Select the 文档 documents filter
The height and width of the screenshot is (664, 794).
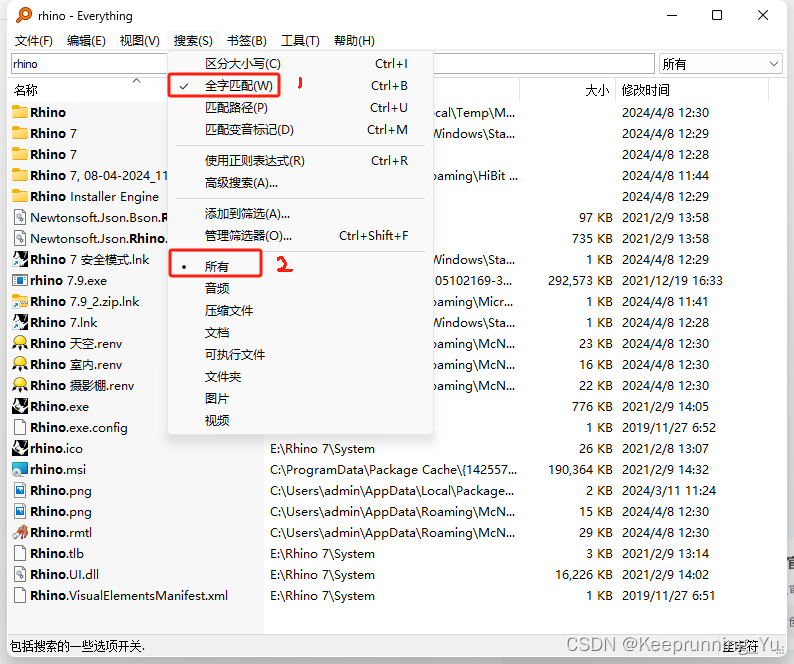[x=300, y=332]
